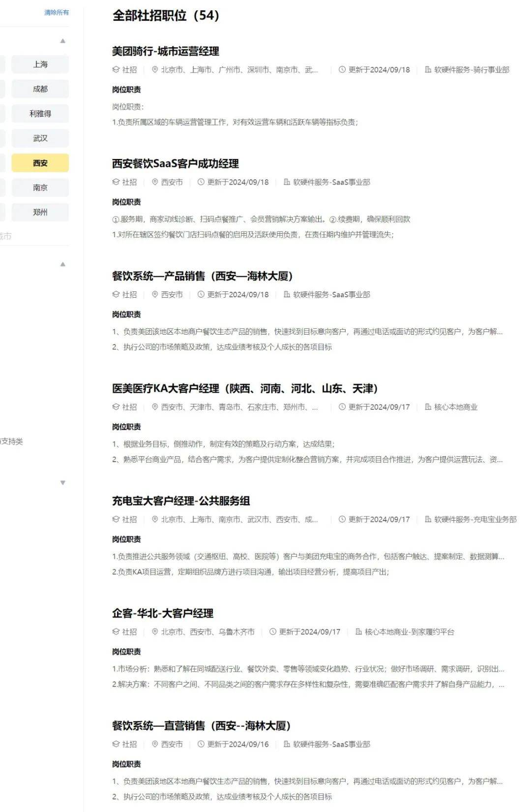Click building icon under 产品销售 job
This screenshot has width=531, height=812.
point(287,295)
